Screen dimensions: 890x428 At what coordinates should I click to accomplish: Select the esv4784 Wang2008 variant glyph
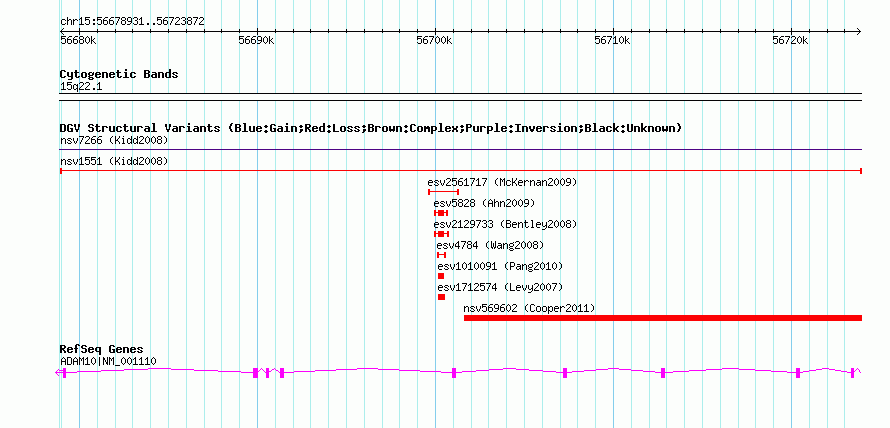tap(442, 255)
